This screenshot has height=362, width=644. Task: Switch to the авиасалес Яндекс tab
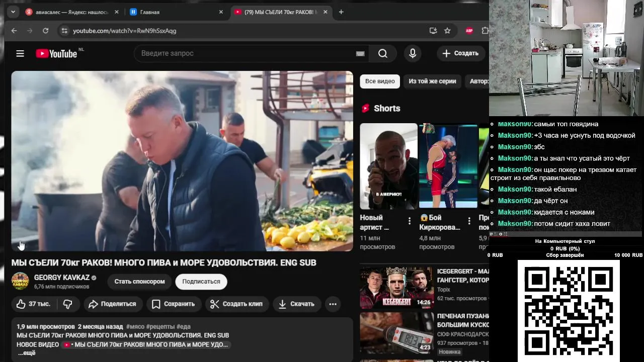[x=72, y=12]
